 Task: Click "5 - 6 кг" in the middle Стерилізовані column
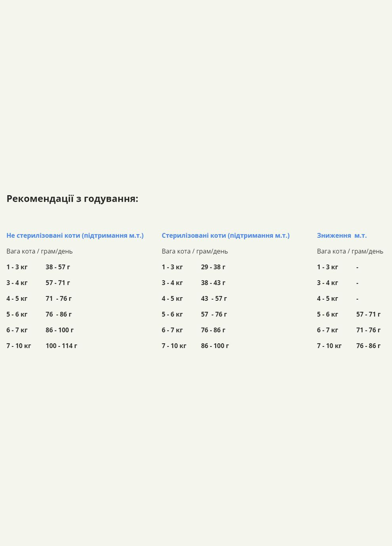pyautogui.click(x=172, y=314)
